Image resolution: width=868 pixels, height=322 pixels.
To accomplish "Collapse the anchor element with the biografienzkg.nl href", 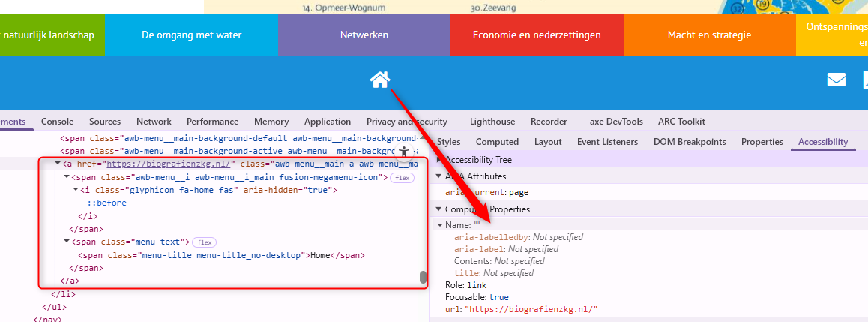I will coord(58,164).
